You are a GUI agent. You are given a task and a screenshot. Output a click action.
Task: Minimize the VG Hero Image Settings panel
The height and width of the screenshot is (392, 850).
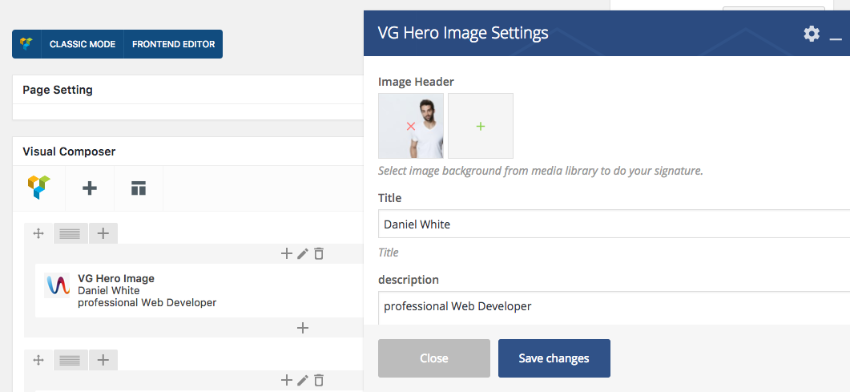(x=835, y=38)
